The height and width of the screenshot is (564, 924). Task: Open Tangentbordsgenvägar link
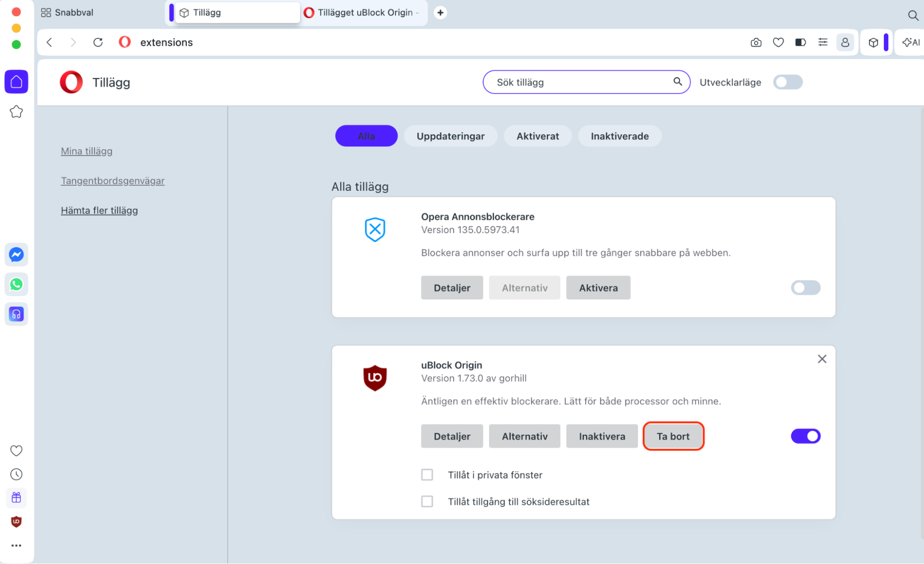113,181
